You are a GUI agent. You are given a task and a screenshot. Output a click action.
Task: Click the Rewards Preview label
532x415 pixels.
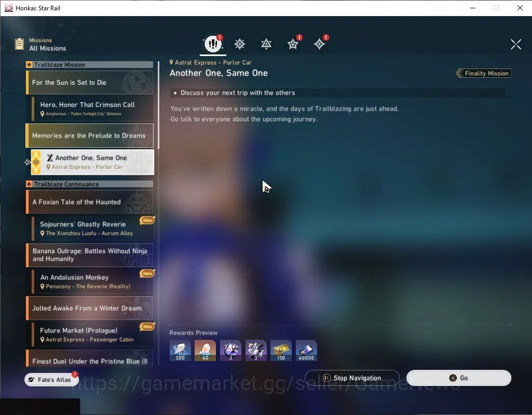[x=194, y=333]
